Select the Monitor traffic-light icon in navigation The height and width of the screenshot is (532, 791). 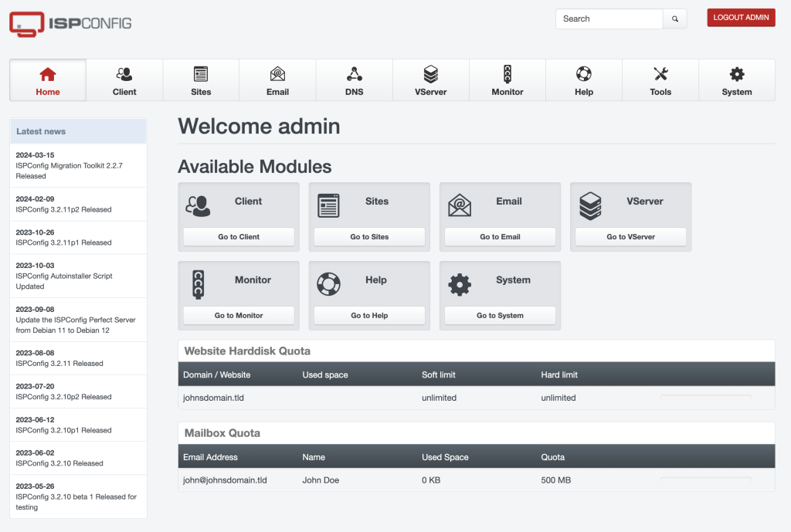pyautogui.click(x=507, y=74)
